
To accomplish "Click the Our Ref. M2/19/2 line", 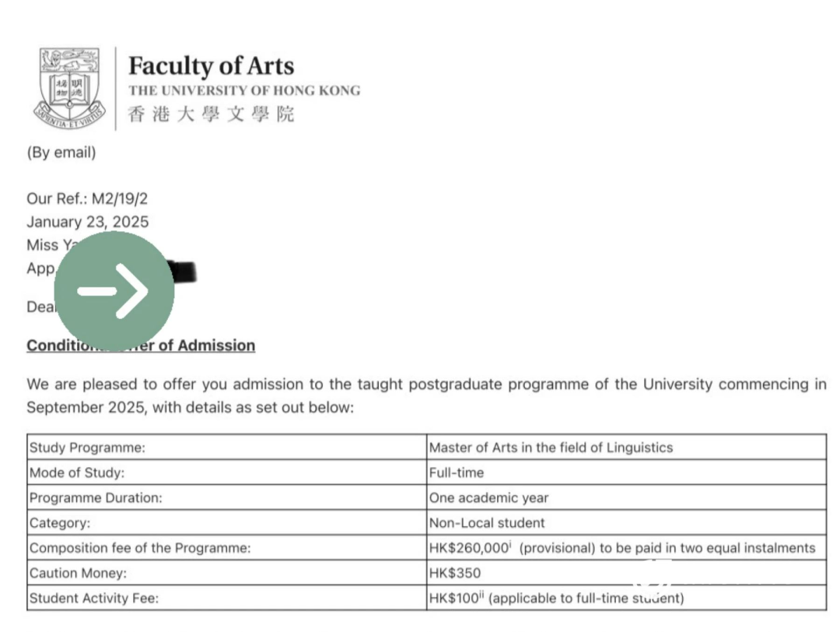I will point(87,198).
